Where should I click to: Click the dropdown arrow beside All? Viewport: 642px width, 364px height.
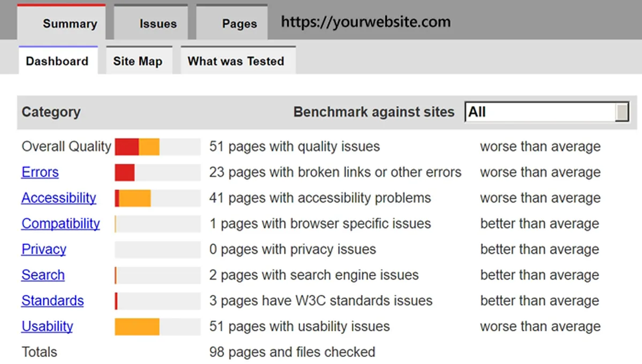pyautogui.click(x=622, y=112)
